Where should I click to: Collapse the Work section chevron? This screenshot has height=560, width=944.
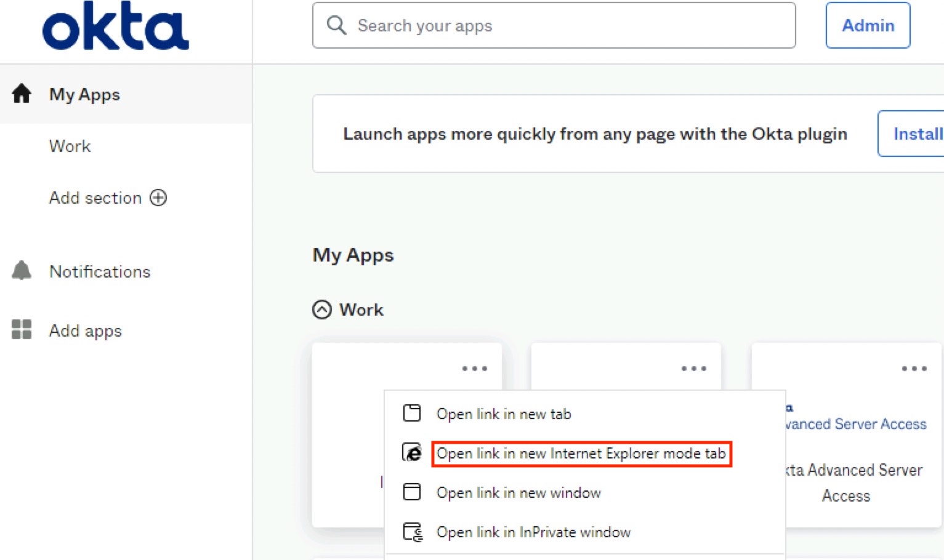click(322, 310)
